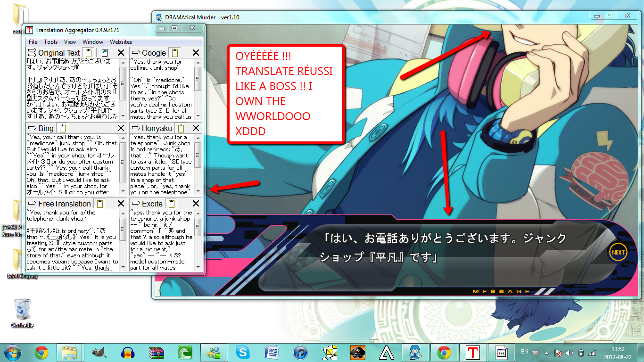Close the Original Text pane
This screenshot has height=362, width=644.
tap(121, 53)
